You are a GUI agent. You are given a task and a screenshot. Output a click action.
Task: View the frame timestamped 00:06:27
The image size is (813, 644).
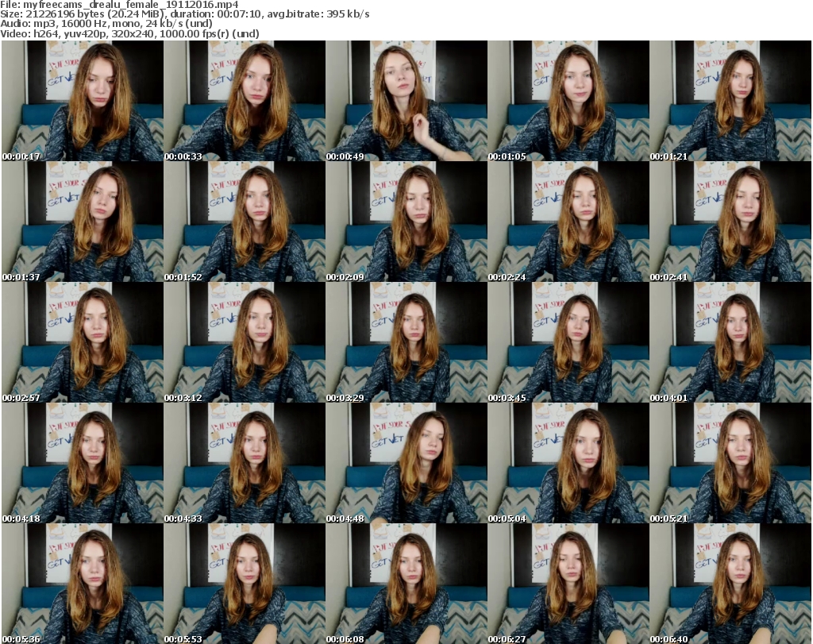[x=568, y=584]
